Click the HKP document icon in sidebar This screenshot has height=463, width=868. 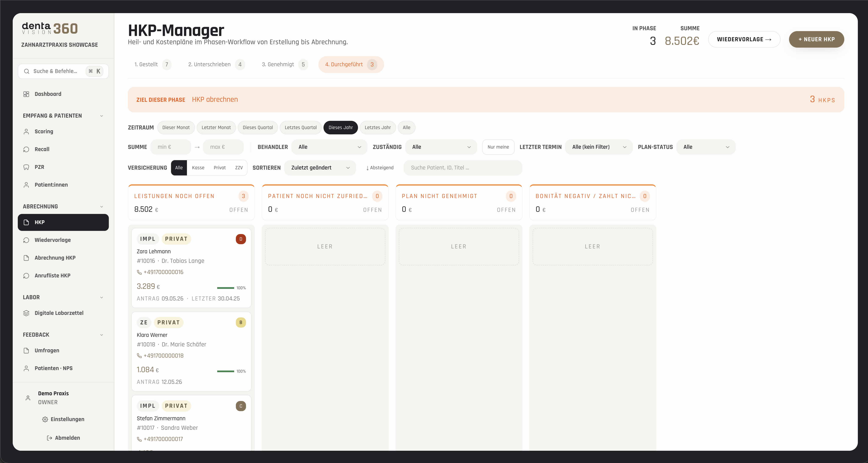click(x=26, y=222)
